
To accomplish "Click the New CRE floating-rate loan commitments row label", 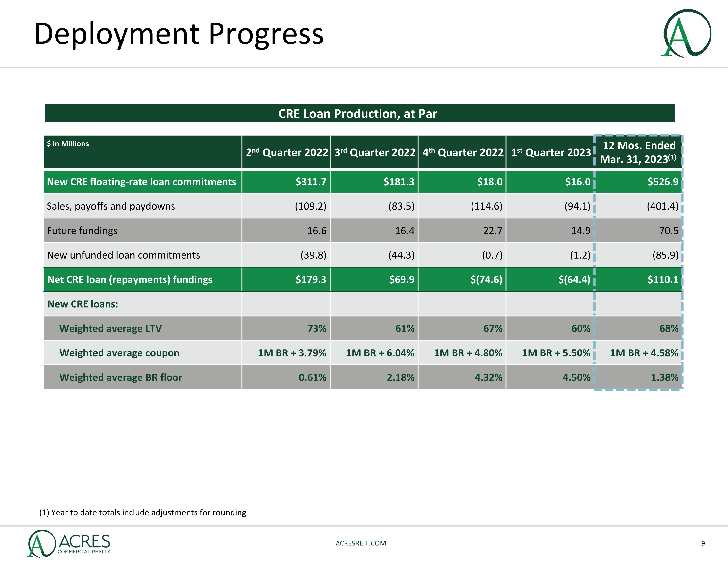I will coord(141,182).
